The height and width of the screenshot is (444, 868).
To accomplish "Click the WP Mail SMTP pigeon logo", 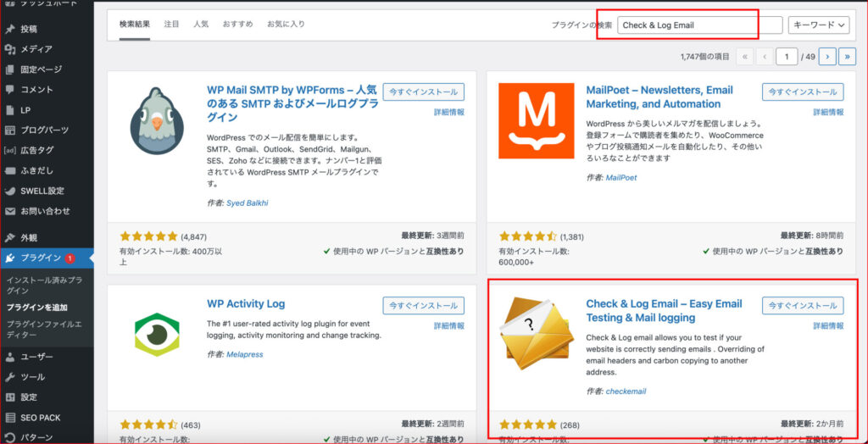I will coord(157,120).
